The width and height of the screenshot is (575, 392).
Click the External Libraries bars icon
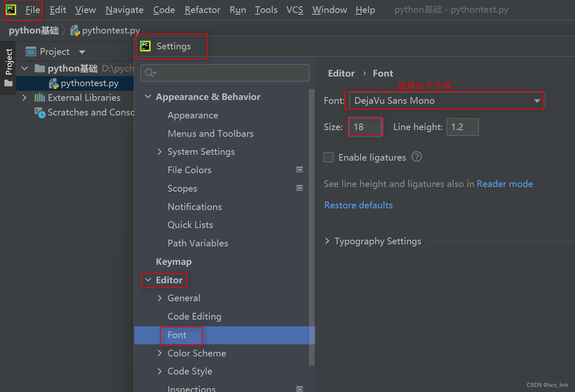coord(39,97)
